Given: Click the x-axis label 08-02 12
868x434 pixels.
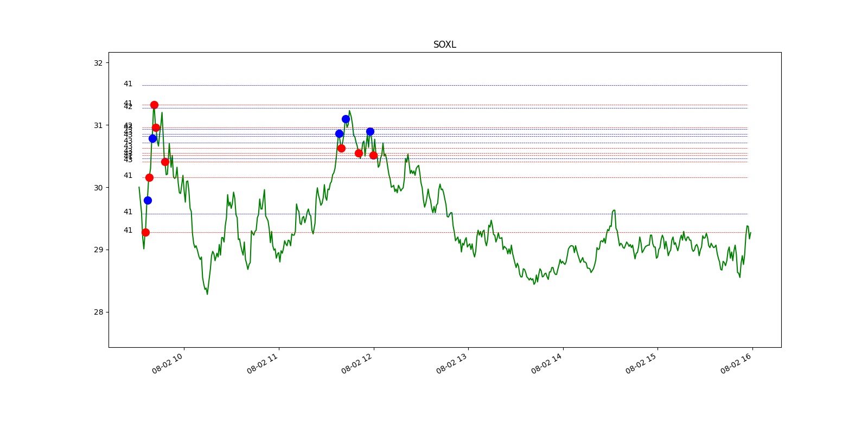Looking at the screenshot, I should (x=357, y=363).
